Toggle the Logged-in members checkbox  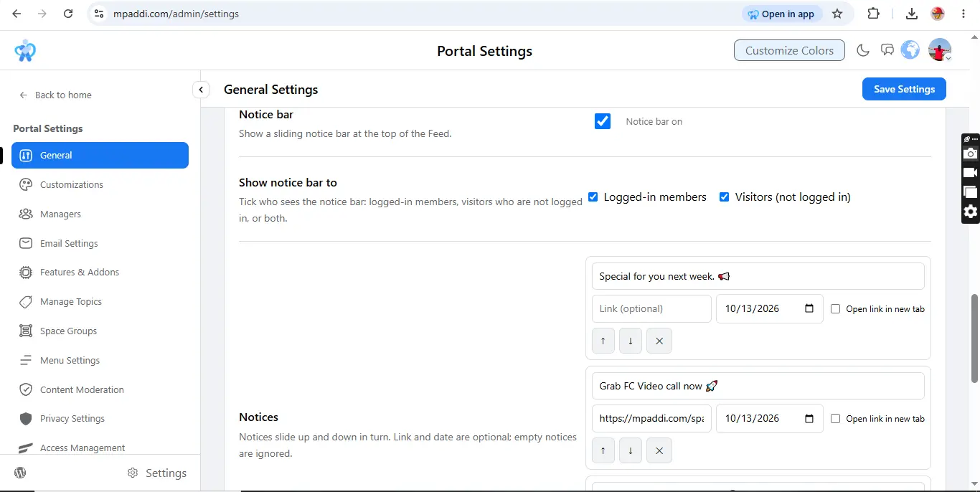click(x=593, y=197)
